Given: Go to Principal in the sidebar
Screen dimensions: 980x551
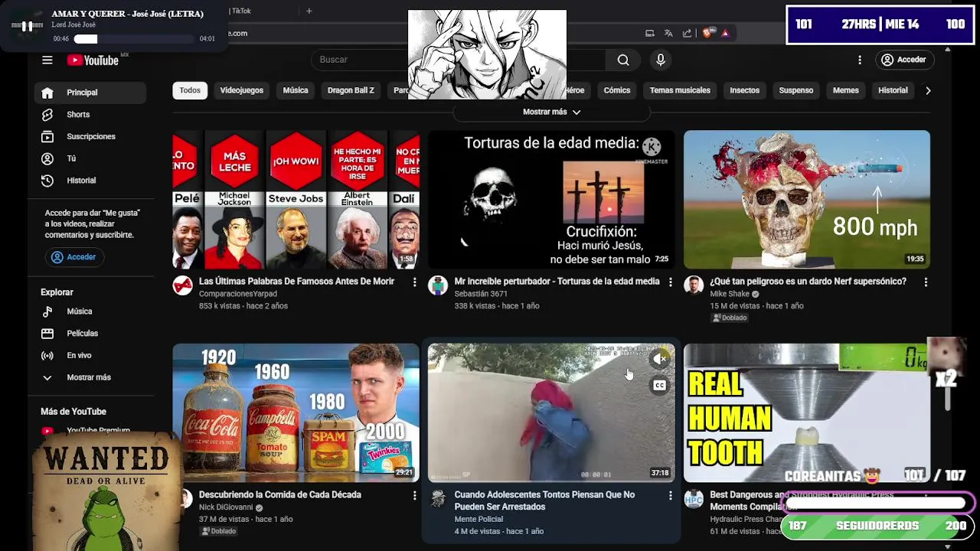Looking at the screenshot, I should click(x=90, y=93).
